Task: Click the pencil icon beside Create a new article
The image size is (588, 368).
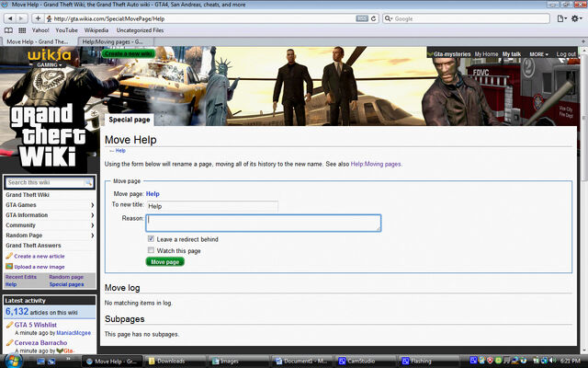Action: tap(9, 256)
